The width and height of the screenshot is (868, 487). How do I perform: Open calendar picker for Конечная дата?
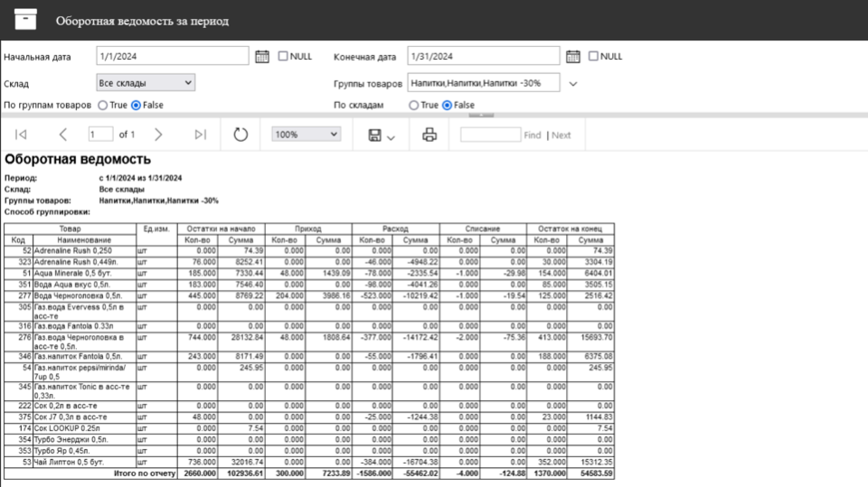click(572, 56)
